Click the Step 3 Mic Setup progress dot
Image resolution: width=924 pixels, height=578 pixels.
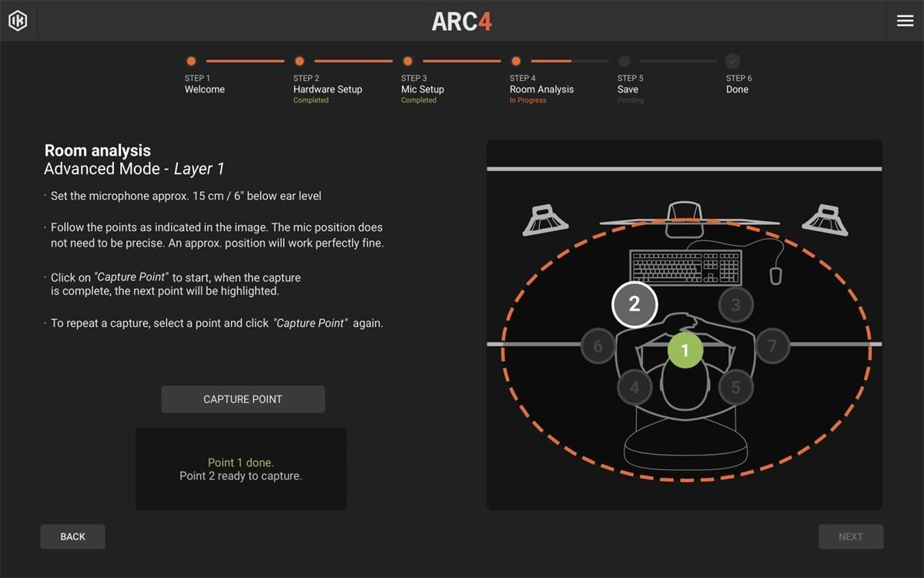407,61
